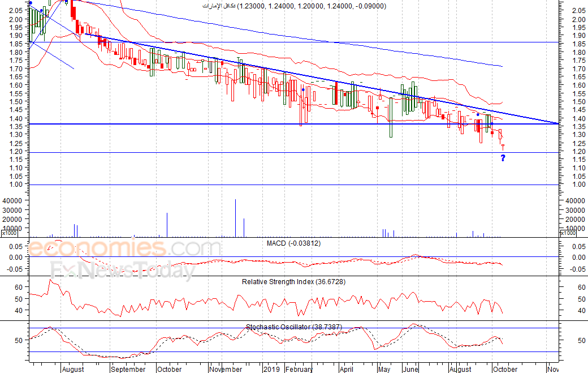Click the April label on the time axis
The width and height of the screenshot is (588, 373).
tap(347, 369)
